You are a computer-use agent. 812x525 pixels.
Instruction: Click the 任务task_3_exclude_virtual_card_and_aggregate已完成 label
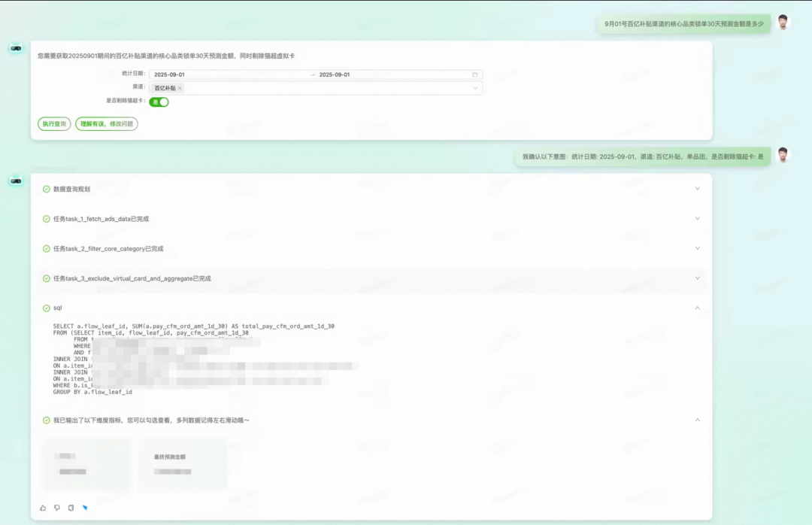pos(132,279)
